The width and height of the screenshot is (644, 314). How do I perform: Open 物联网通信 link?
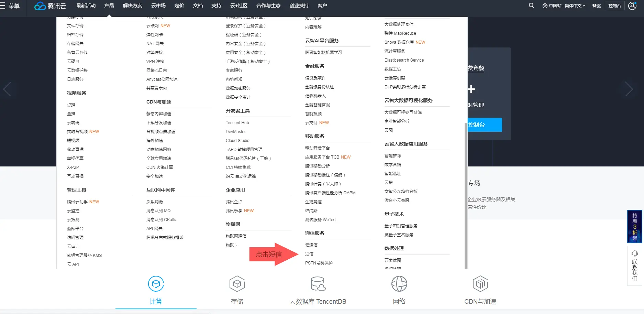236,236
